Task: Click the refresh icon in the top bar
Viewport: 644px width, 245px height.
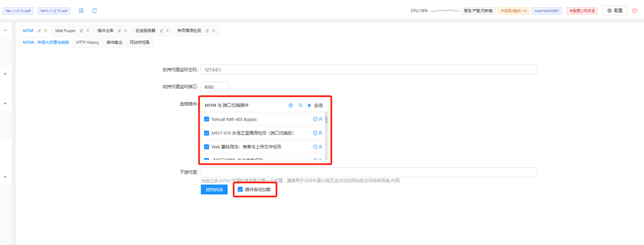Action: pyautogui.click(x=95, y=11)
